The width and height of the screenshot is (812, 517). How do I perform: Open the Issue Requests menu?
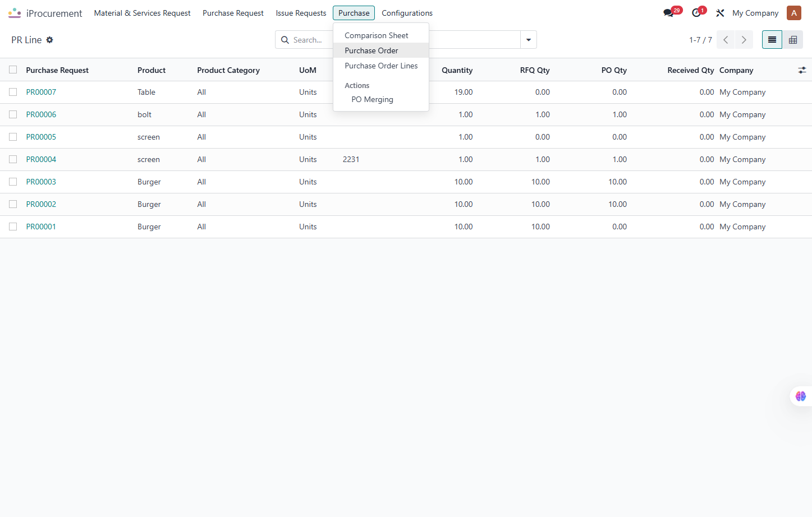pyautogui.click(x=301, y=13)
